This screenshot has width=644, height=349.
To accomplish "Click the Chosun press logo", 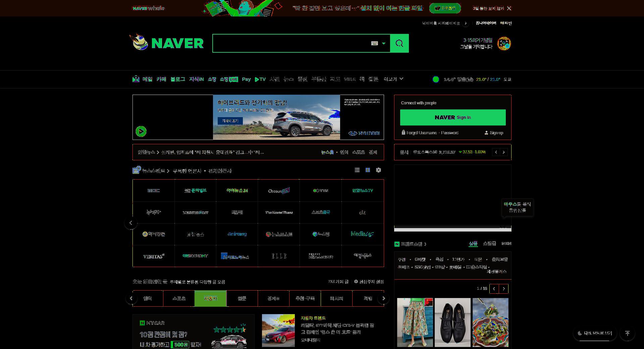I will coord(279,191).
